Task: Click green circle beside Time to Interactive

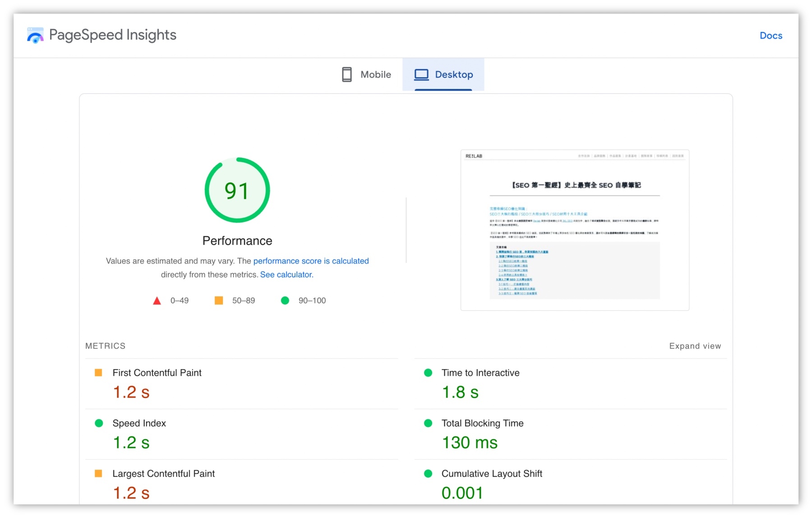Action: point(427,372)
